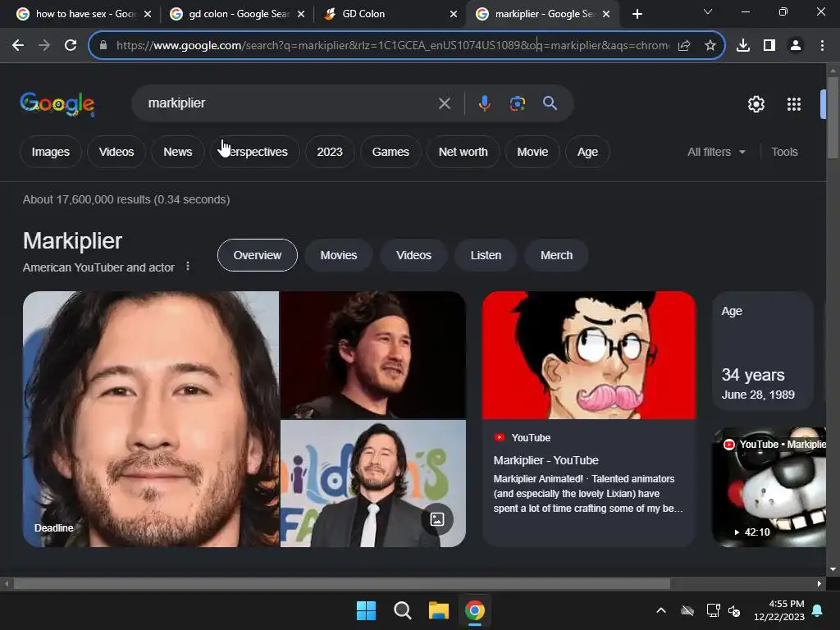The height and width of the screenshot is (630, 840).
Task: Select the Age filter chip
Action: pyautogui.click(x=587, y=152)
